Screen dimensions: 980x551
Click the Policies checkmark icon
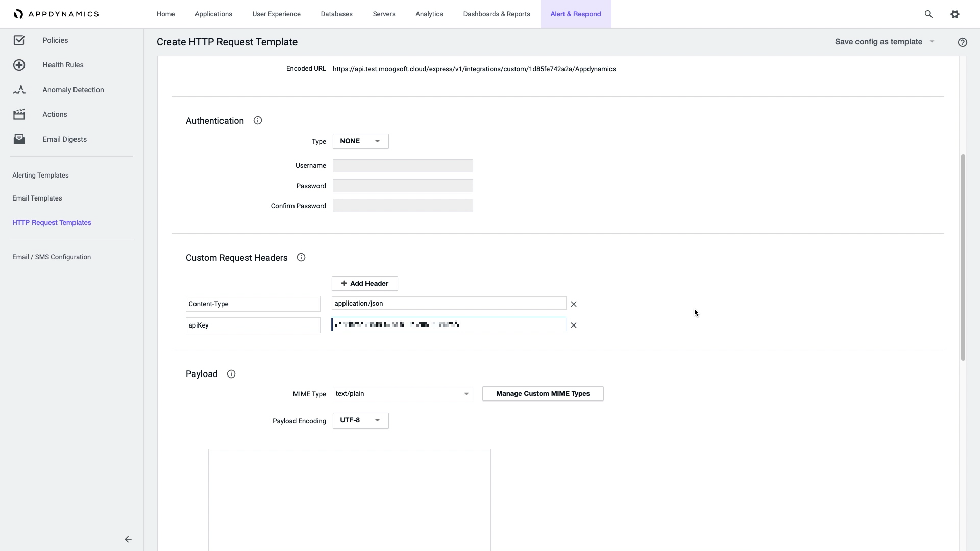tap(19, 40)
